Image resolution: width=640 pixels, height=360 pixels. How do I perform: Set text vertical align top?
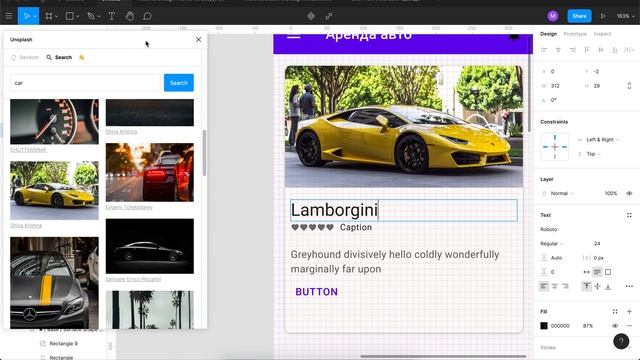pyautogui.click(x=587, y=286)
